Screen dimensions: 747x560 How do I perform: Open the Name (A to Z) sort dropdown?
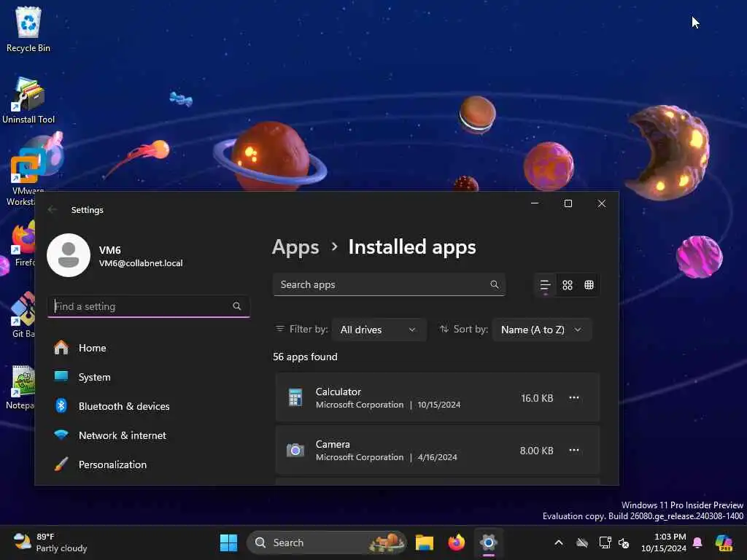[x=541, y=330]
